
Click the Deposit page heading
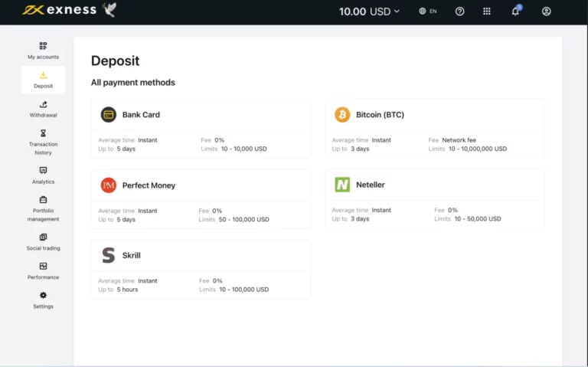coord(115,61)
